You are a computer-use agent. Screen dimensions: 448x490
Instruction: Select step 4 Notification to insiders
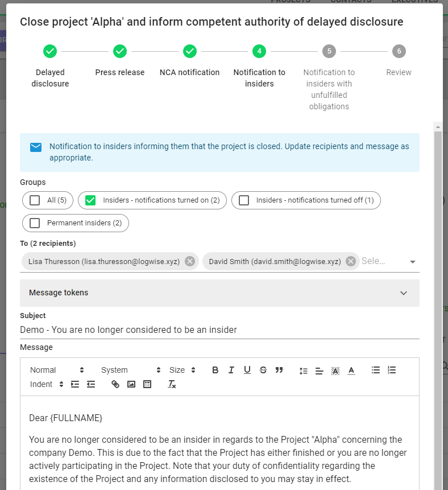coord(259,66)
